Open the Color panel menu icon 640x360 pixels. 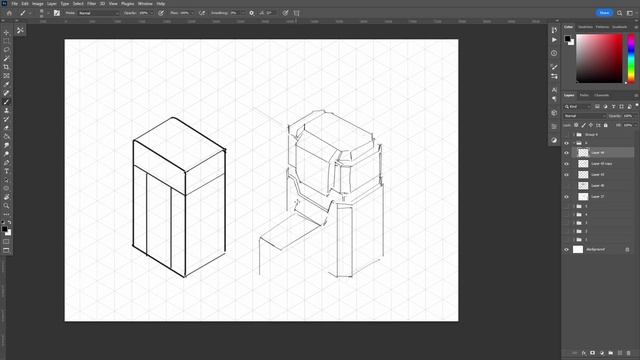pyautogui.click(x=636, y=27)
